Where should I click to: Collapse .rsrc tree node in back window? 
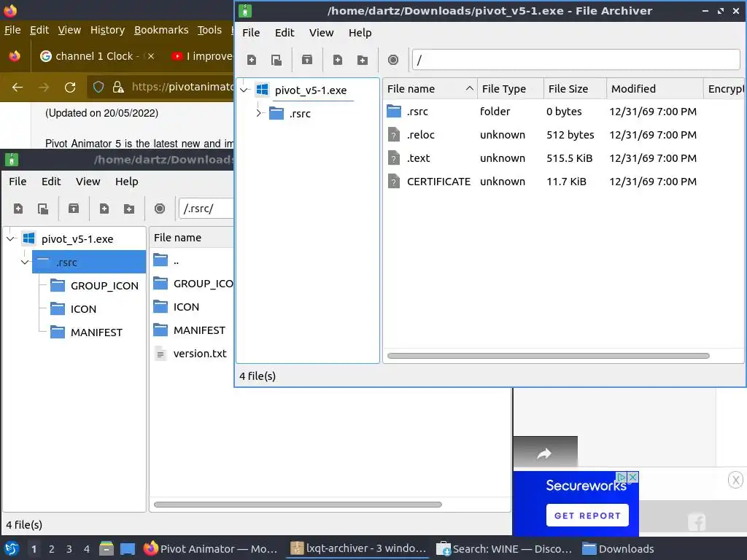(26, 262)
